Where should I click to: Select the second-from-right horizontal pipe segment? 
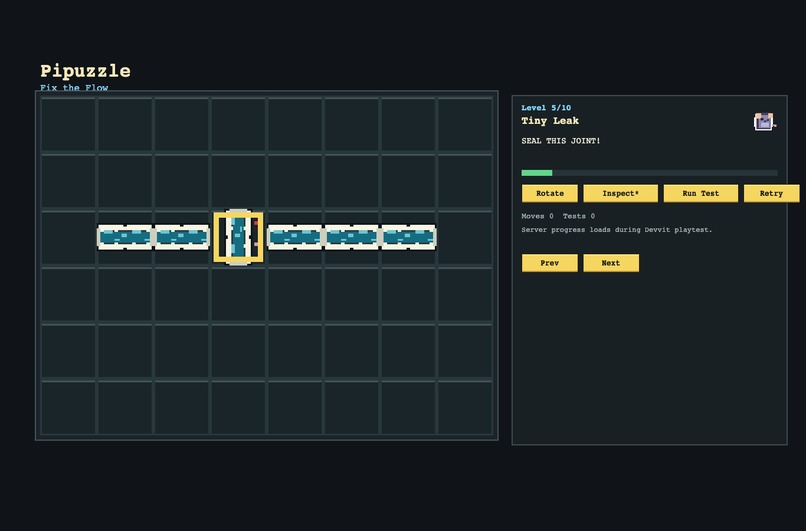click(352, 237)
